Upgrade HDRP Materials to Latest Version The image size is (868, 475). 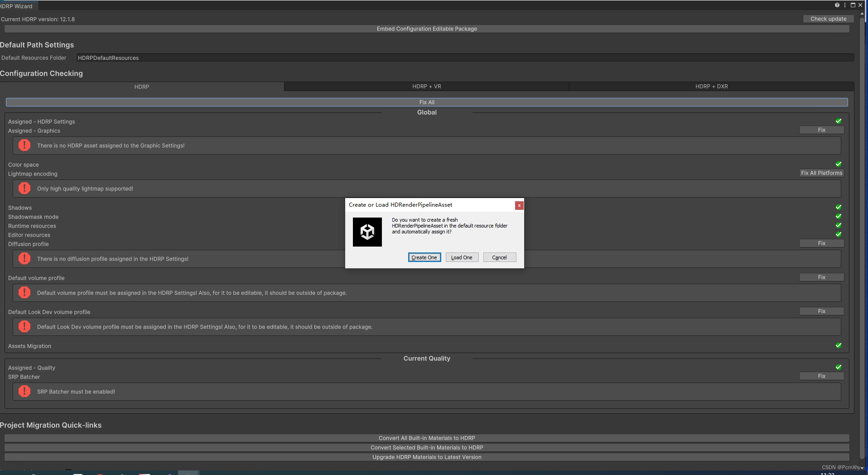coord(427,457)
